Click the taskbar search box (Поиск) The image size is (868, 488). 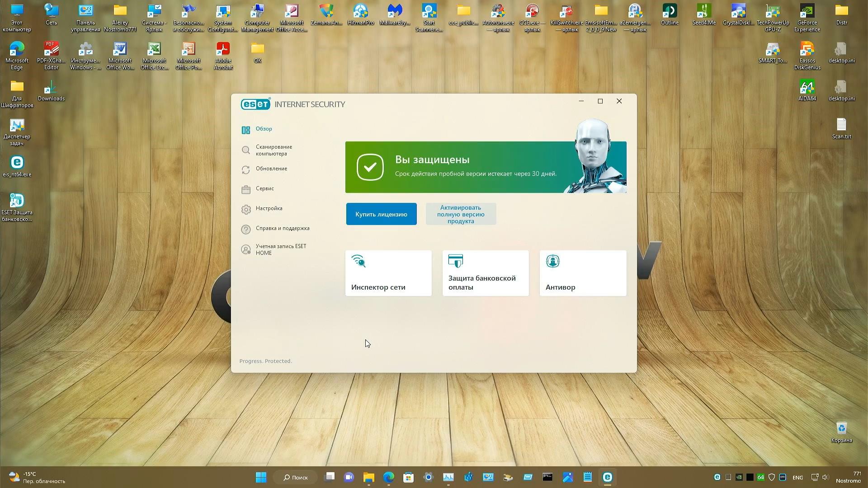[296, 477]
